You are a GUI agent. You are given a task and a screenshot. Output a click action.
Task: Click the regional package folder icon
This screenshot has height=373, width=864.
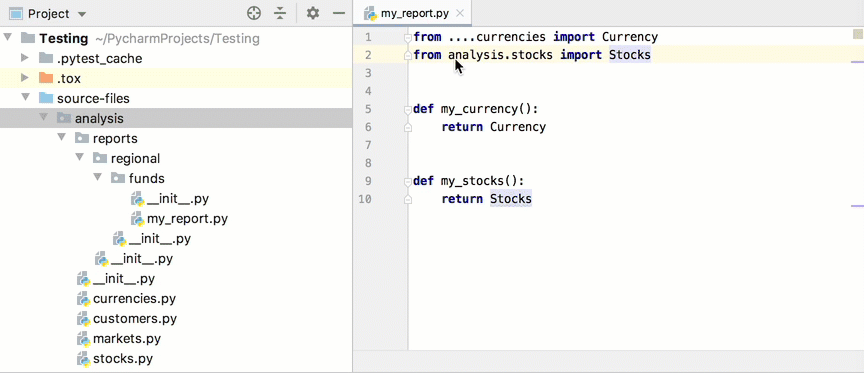pyautogui.click(x=100, y=158)
